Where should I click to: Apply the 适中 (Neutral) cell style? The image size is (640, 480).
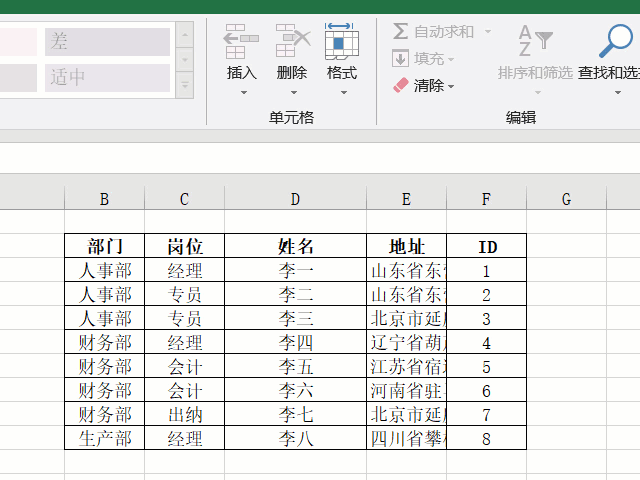click(107, 78)
